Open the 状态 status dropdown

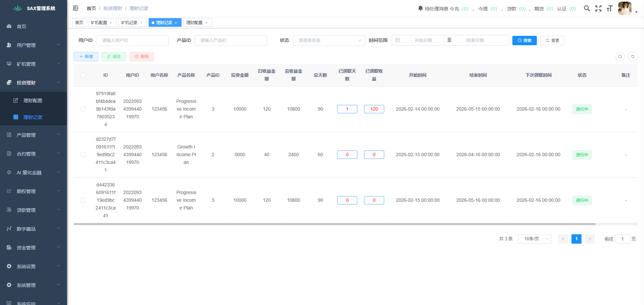(329, 41)
